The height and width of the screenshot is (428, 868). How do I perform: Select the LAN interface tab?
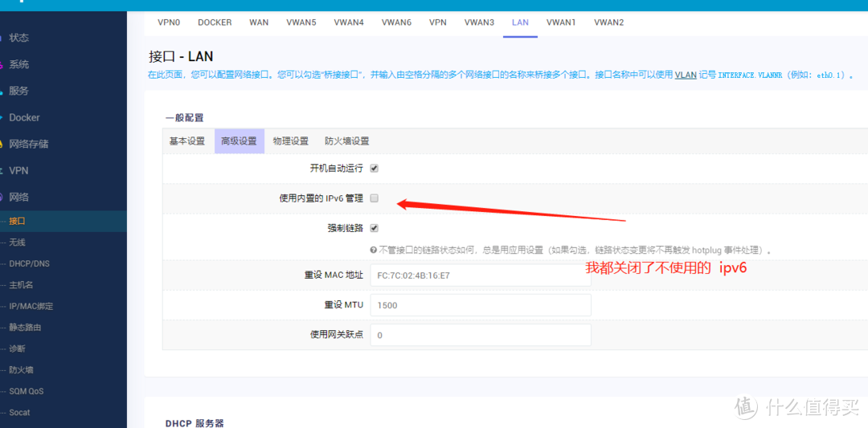click(x=520, y=22)
